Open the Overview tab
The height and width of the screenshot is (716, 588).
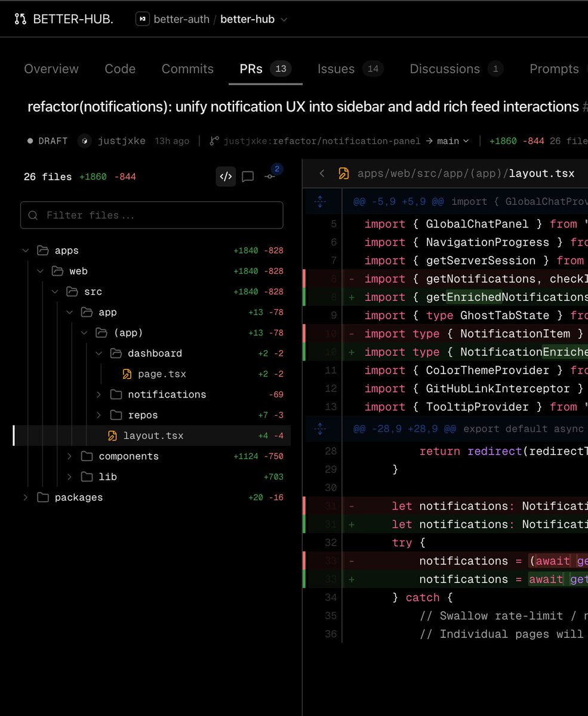pyautogui.click(x=51, y=69)
